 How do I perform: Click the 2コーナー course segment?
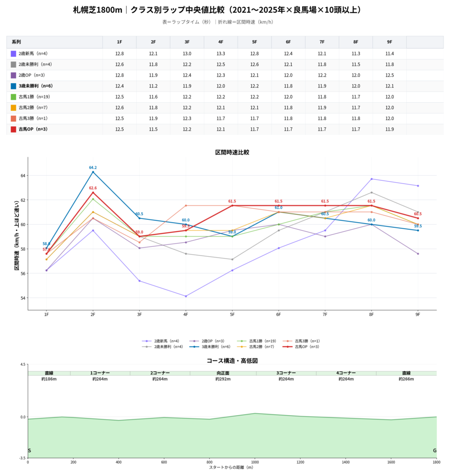click(160, 373)
